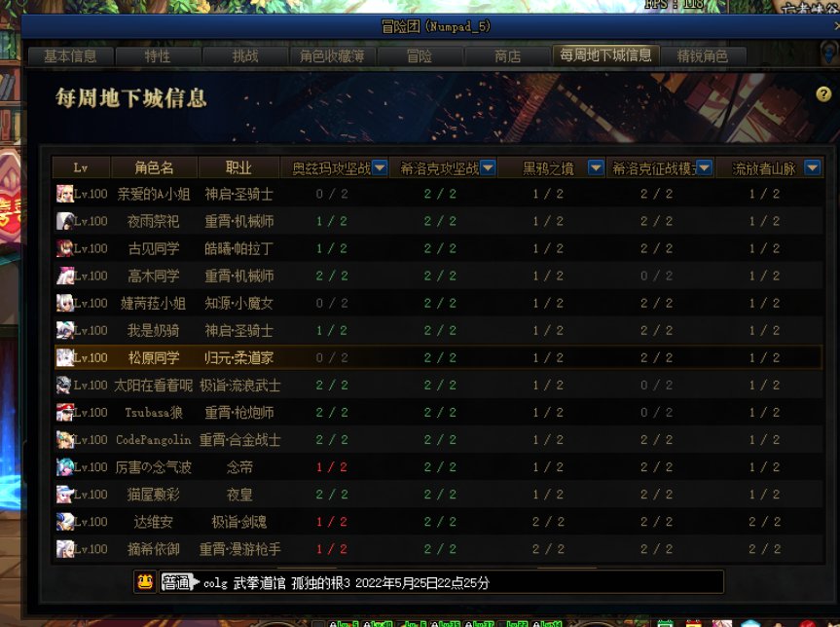Open dropdown for 黑鸦之境 column
Viewport: 840px width, 627px height.
tap(596, 168)
